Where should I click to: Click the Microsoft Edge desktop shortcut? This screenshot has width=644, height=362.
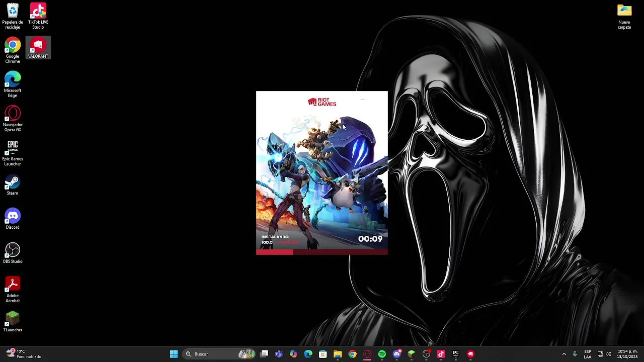(x=13, y=84)
